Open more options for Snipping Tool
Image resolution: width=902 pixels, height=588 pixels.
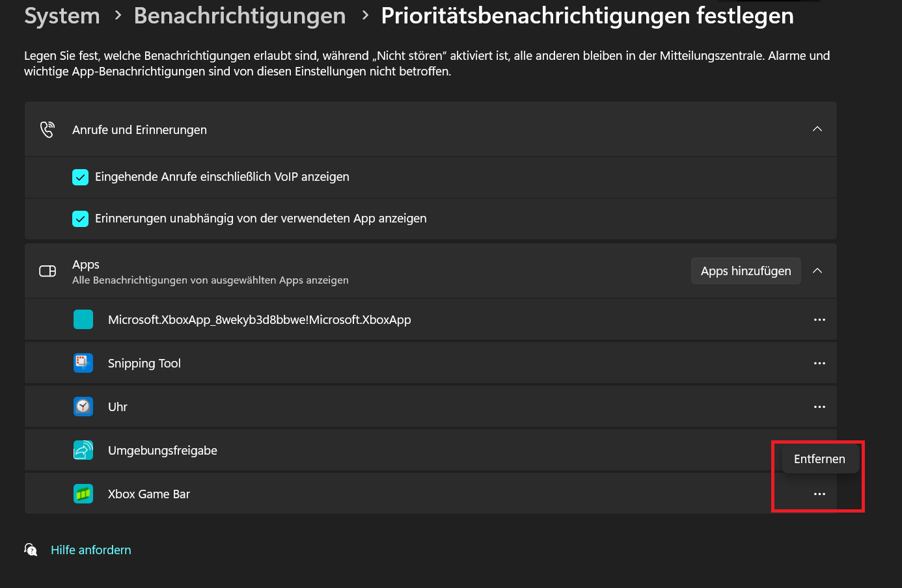point(819,363)
